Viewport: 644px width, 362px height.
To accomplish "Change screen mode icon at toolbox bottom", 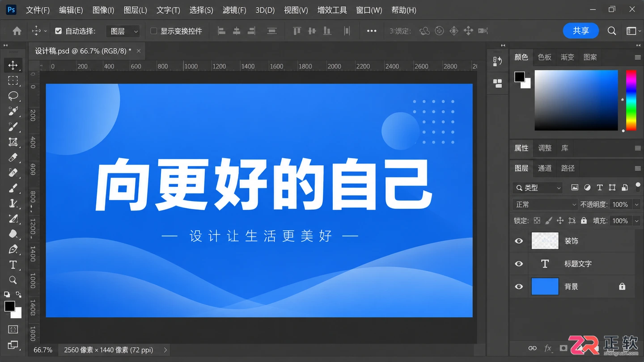I will (13, 345).
